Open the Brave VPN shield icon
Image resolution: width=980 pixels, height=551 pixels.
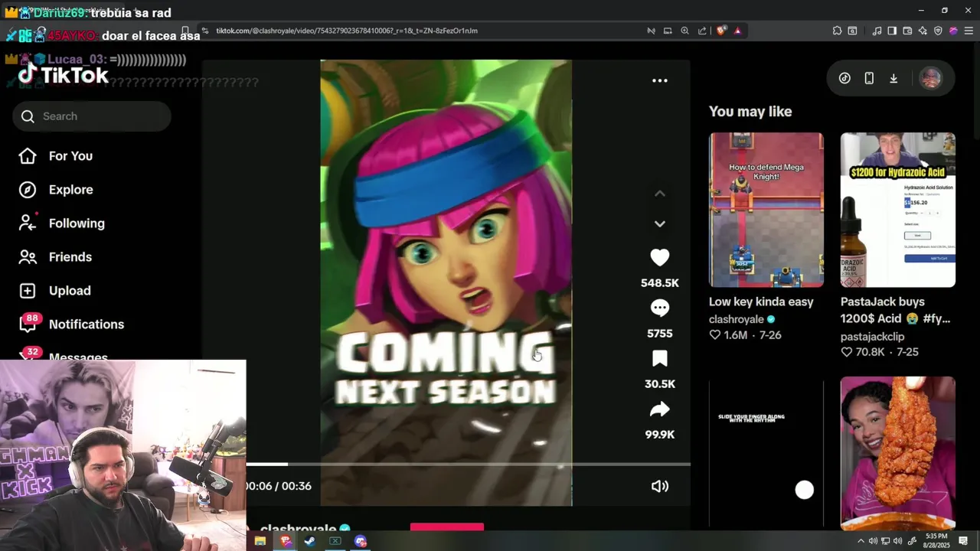938,31
